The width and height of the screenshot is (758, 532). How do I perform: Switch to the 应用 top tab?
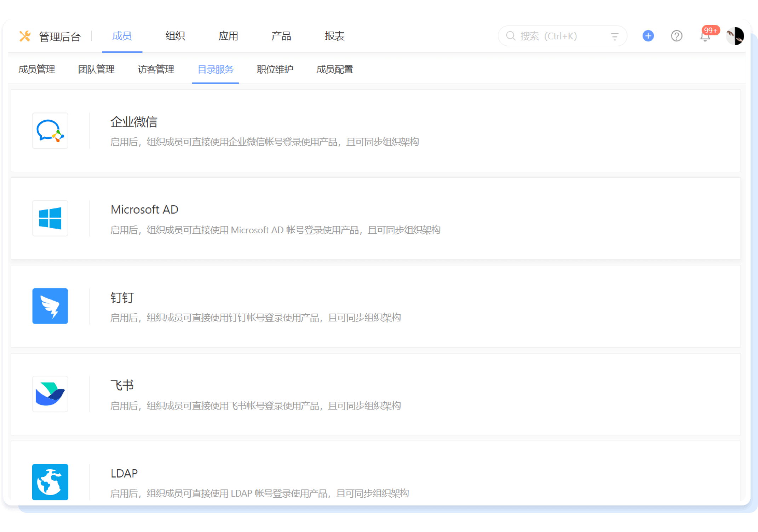(228, 36)
